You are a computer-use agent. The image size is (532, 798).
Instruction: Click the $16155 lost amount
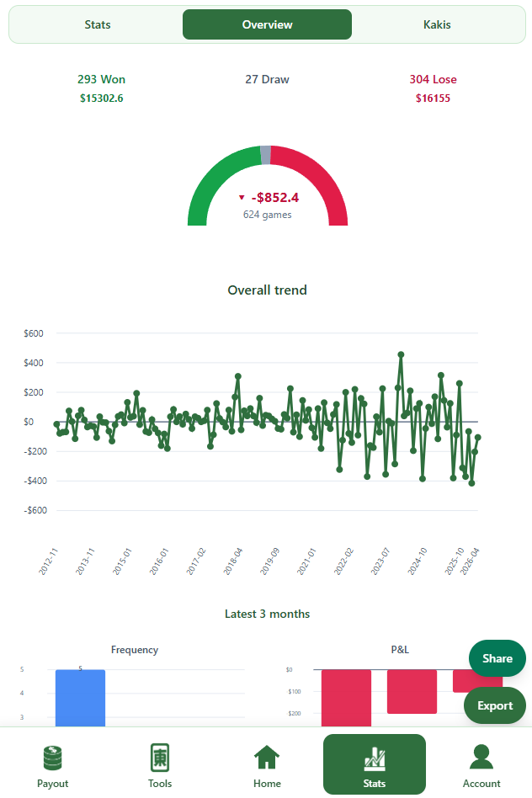click(434, 98)
